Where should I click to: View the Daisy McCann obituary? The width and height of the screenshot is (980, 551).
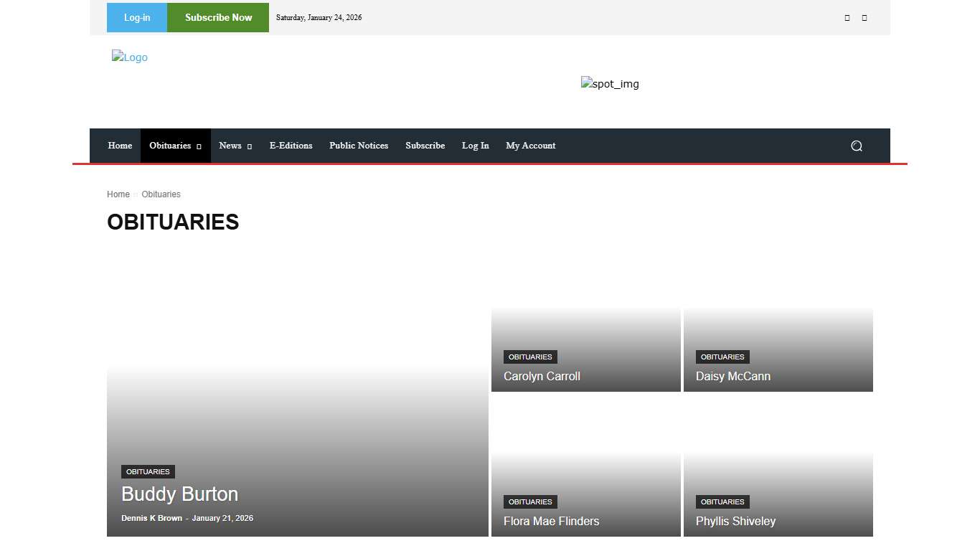click(732, 376)
